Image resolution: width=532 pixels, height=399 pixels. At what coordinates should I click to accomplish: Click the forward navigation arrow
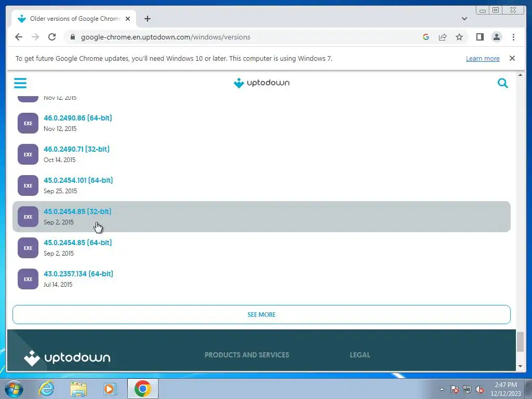35,37
